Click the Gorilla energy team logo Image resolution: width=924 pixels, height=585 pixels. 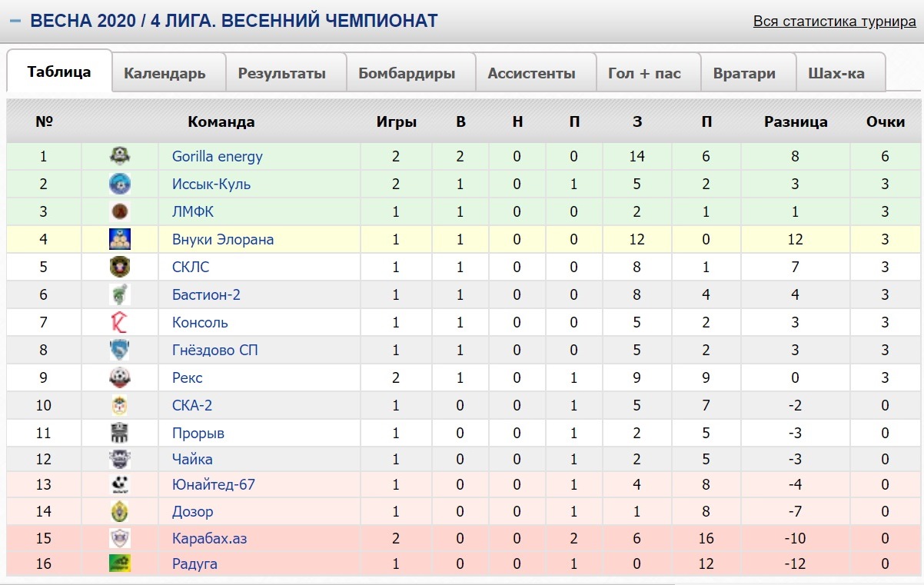[x=119, y=156]
